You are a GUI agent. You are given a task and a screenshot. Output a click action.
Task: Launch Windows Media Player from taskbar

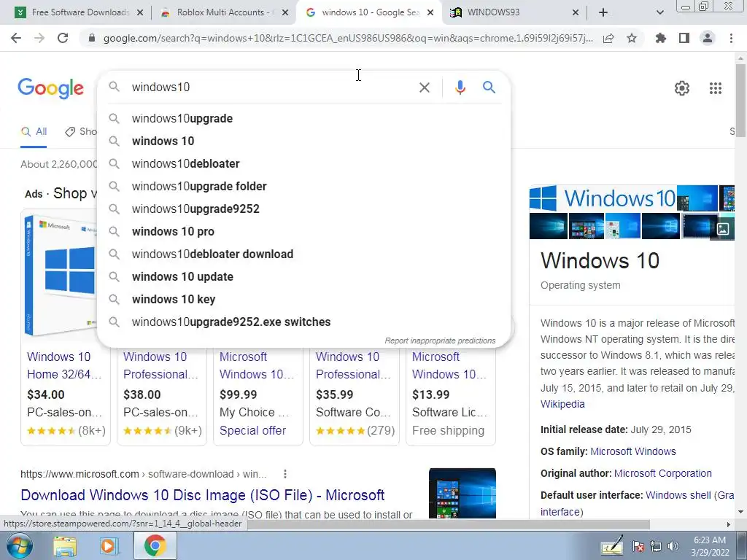[x=109, y=546]
